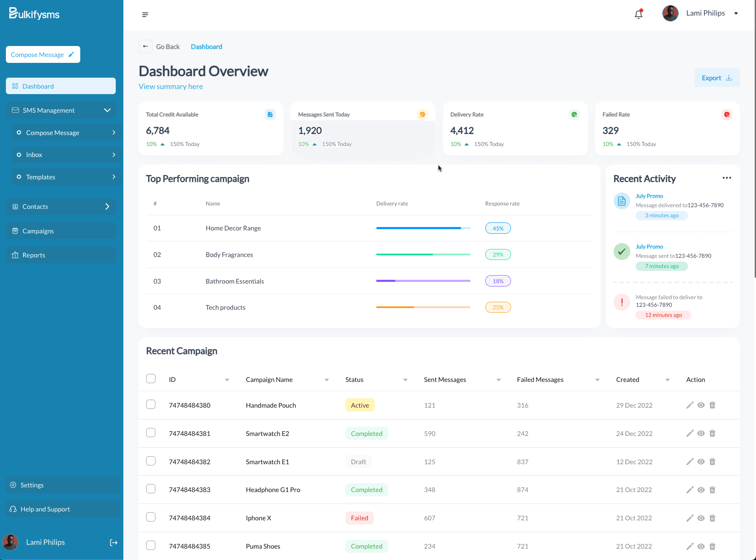The height and width of the screenshot is (560, 756).
Task: Edit the Headphone G1 Pro campaign
Action: [690, 490]
